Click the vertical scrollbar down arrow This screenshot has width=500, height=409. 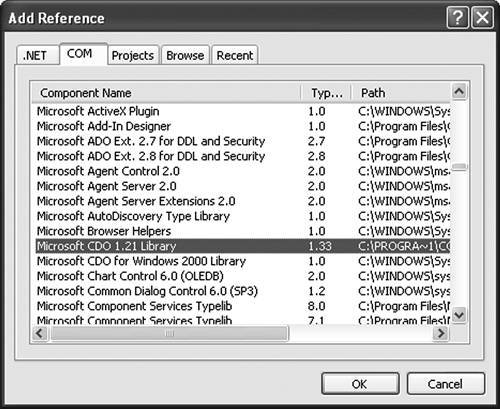click(459, 315)
